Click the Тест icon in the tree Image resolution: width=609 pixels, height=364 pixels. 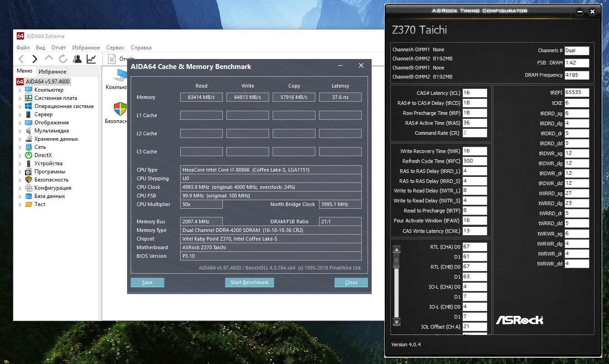(x=29, y=204)
